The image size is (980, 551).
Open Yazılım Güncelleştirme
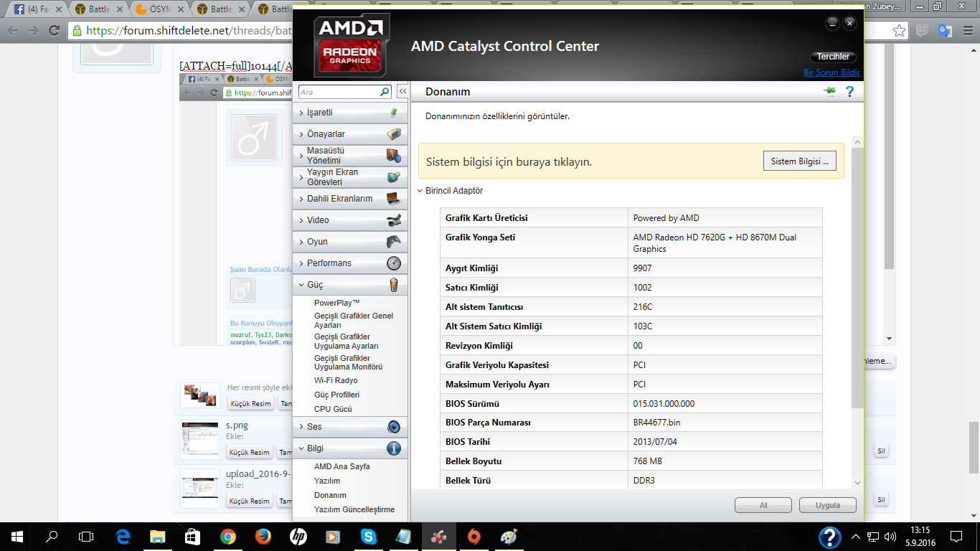(354, 509)
